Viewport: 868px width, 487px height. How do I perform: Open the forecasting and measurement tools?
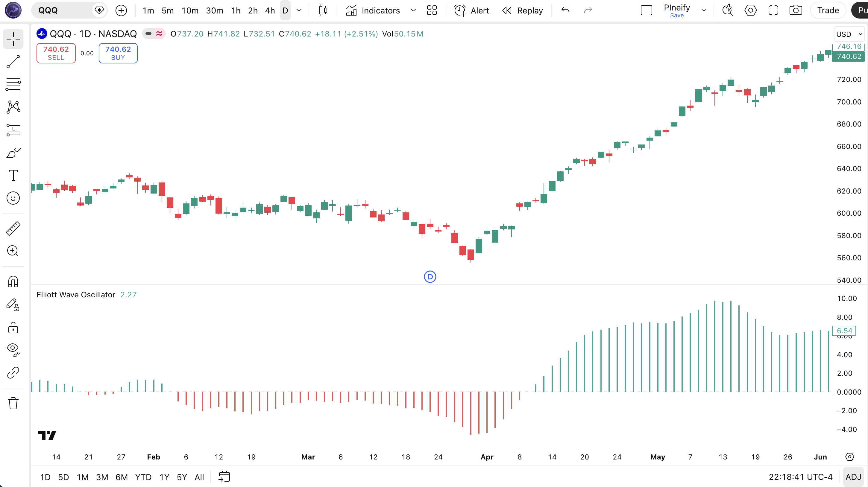coord(13,130)
